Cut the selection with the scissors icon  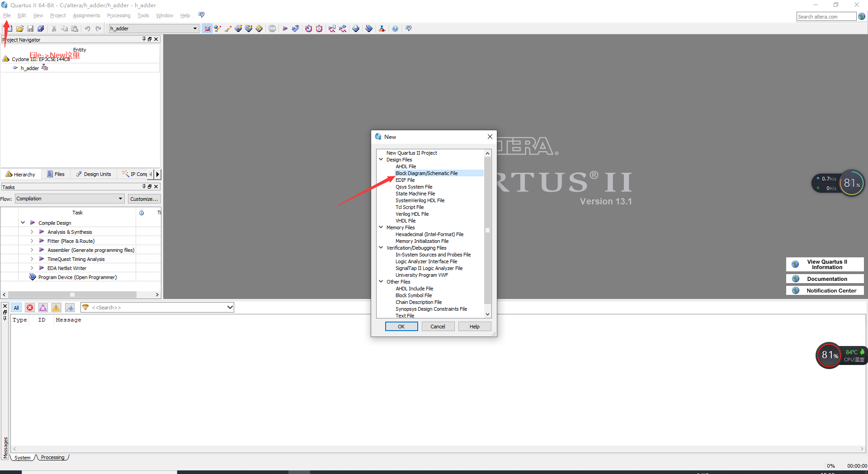pyautogui.click(x=54, y=28)
